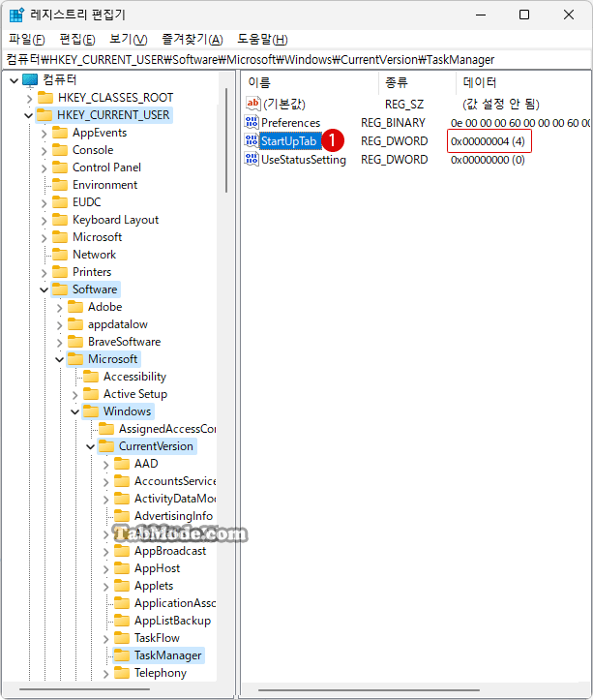
Task: Select the AccountsService tree item
Action: pos(175,481)
